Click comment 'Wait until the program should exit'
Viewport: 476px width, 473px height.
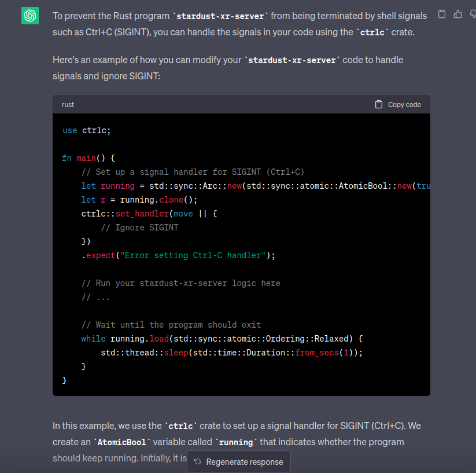171,325
